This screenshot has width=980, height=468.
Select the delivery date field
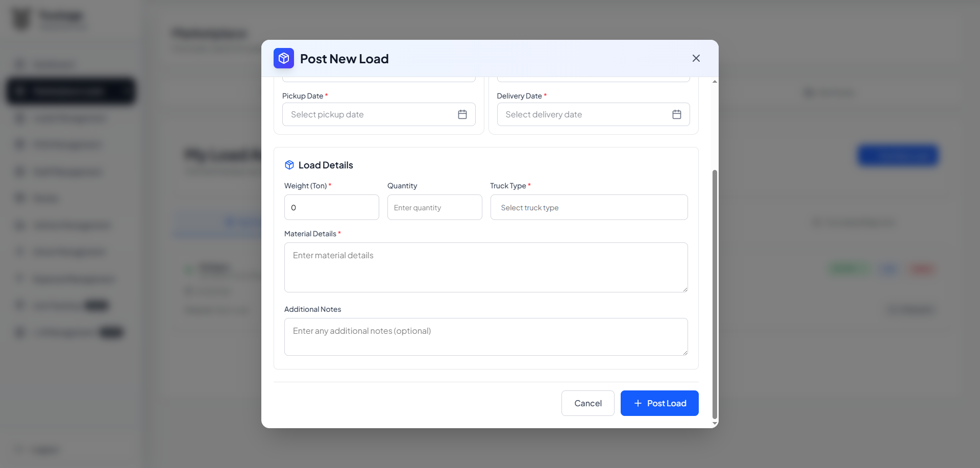593,114
